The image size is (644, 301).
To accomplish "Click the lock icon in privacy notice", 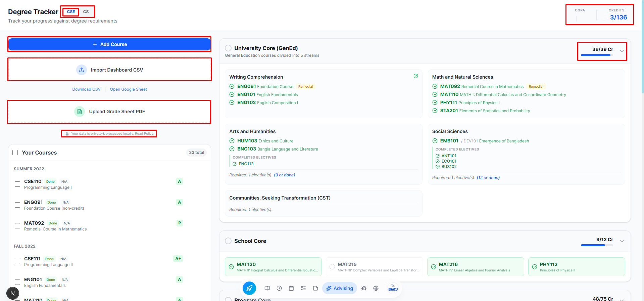I will (x=67, y=134).
